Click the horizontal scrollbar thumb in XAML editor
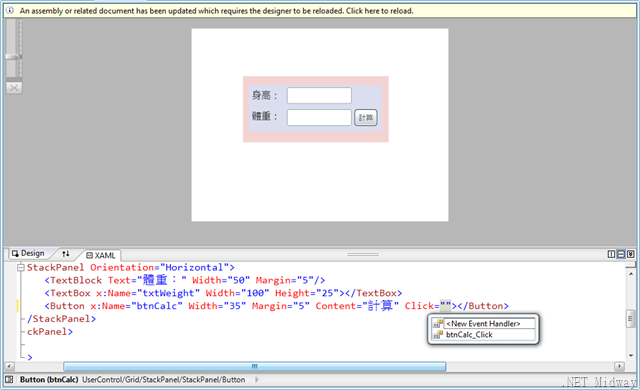 255,366
